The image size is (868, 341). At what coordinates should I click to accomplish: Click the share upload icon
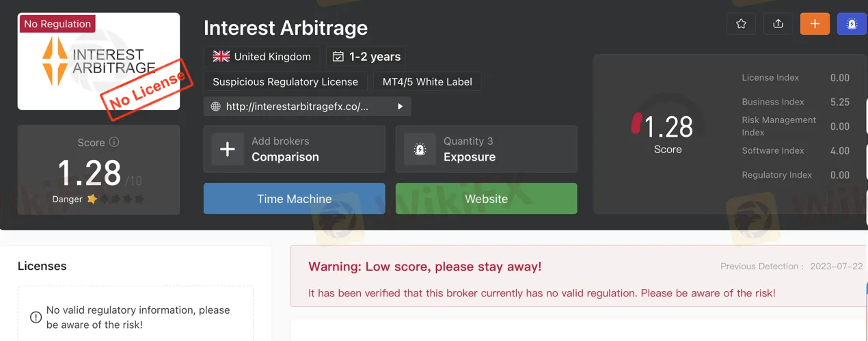[778, 24]
